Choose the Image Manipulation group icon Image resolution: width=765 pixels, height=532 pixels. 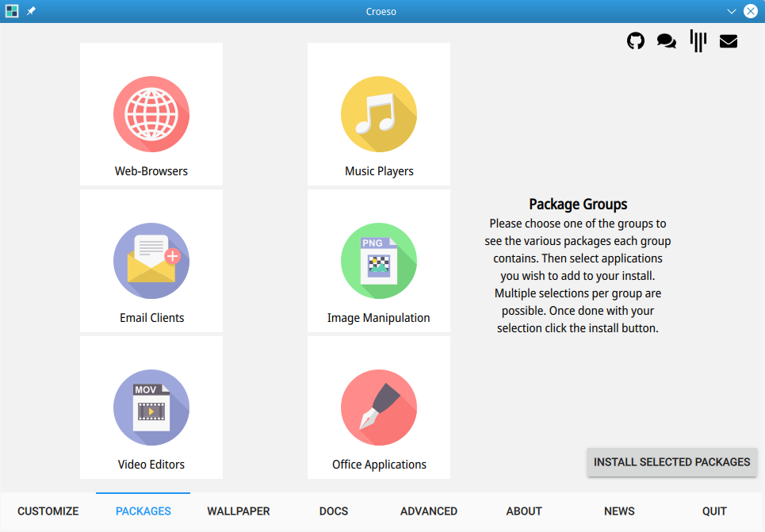point(379,261)
